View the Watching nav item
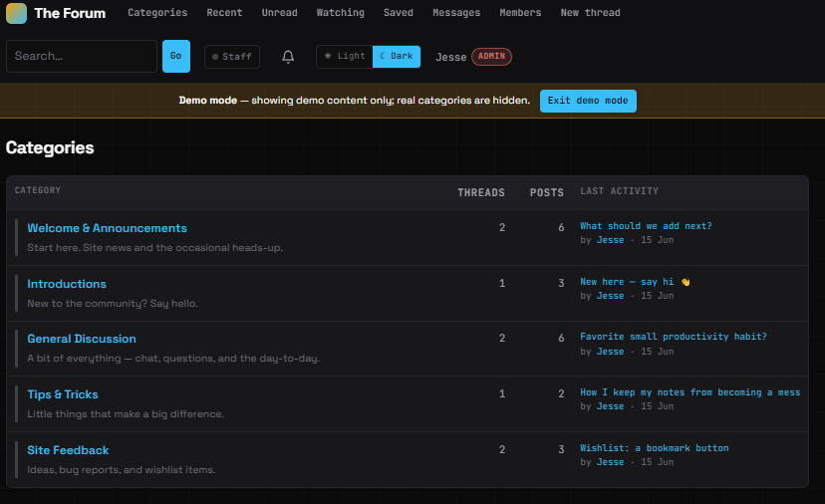Viewport: 825px width, 504px height. click(341, 13)
